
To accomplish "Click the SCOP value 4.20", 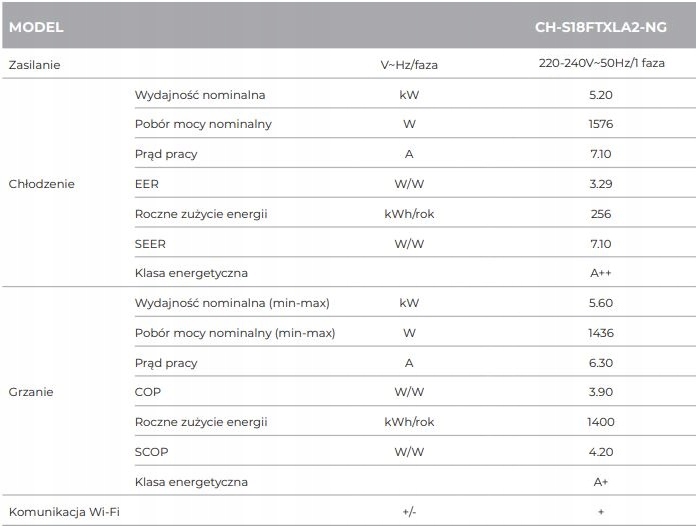I will pos(601,452).
